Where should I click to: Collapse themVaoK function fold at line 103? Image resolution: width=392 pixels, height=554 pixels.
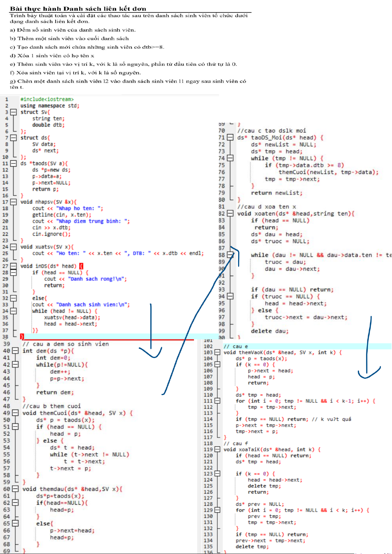pos(217,352)
